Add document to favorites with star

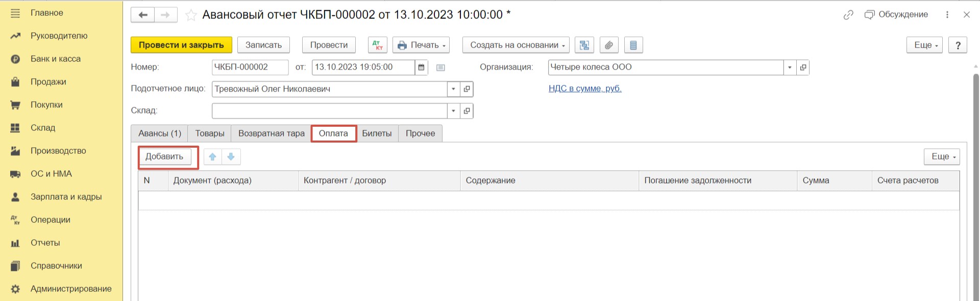pos(191,15)
